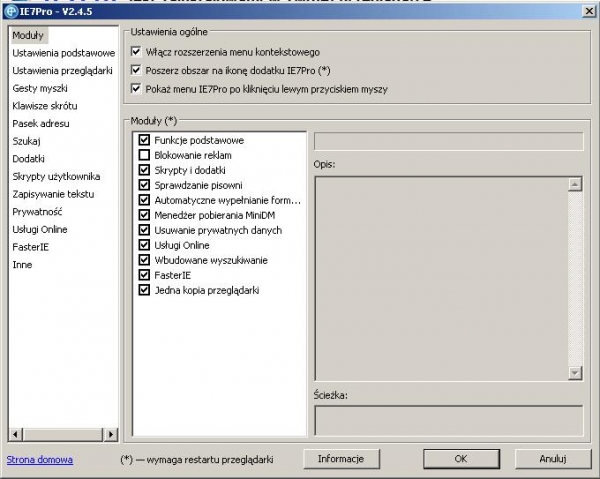Select Skrypty użytkownika in the sidebar
600x479 pixels.
tap(56, 177)
